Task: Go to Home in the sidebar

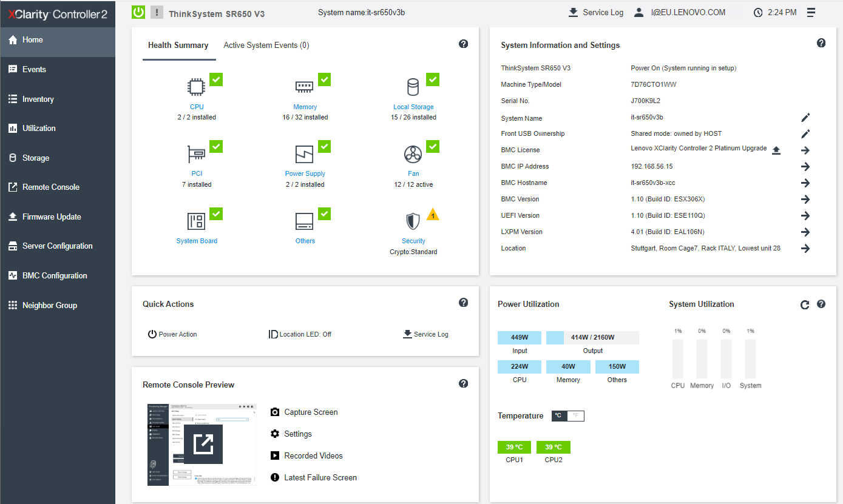Action: pyautogui.click(x=58, y=40)
